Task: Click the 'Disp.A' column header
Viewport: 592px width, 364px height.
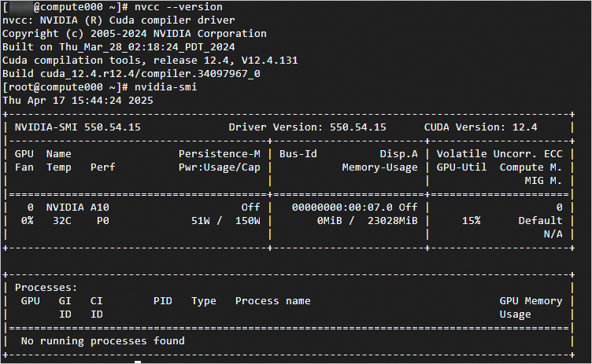Action: click(x=398, y=154)
